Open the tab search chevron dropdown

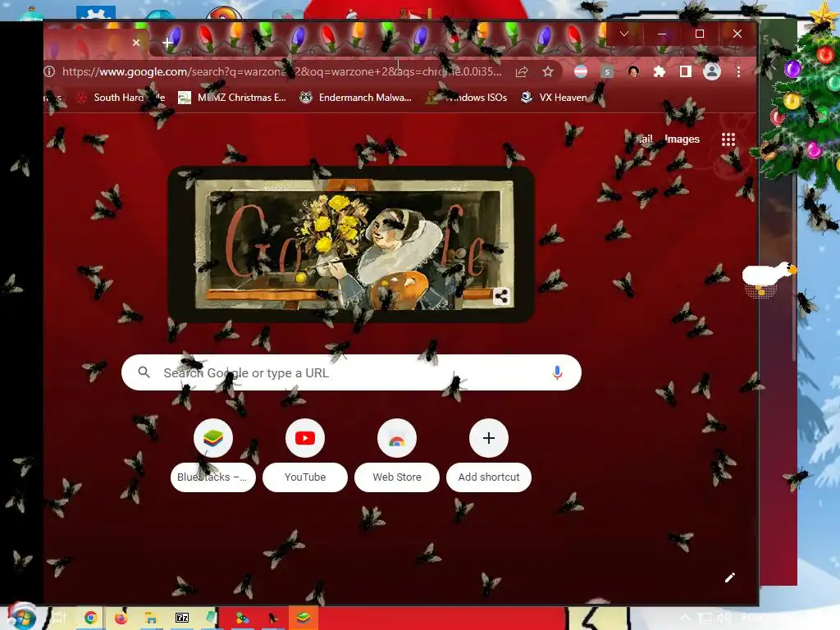624,34
